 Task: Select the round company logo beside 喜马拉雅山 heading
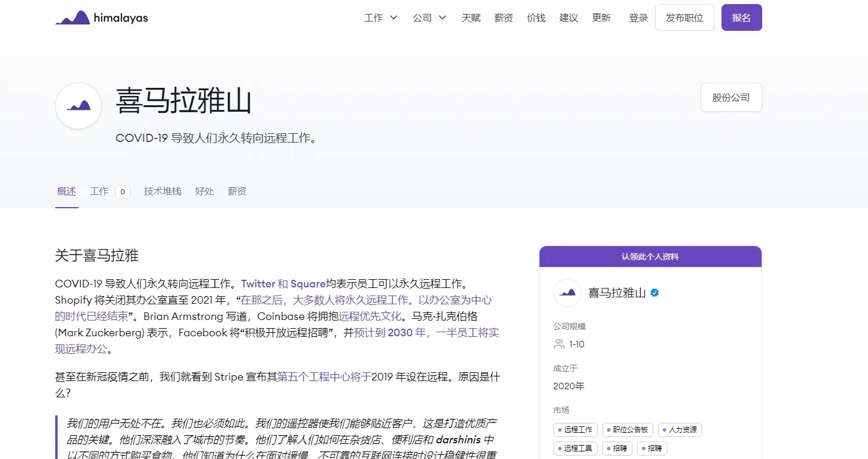tap(78, 106)
